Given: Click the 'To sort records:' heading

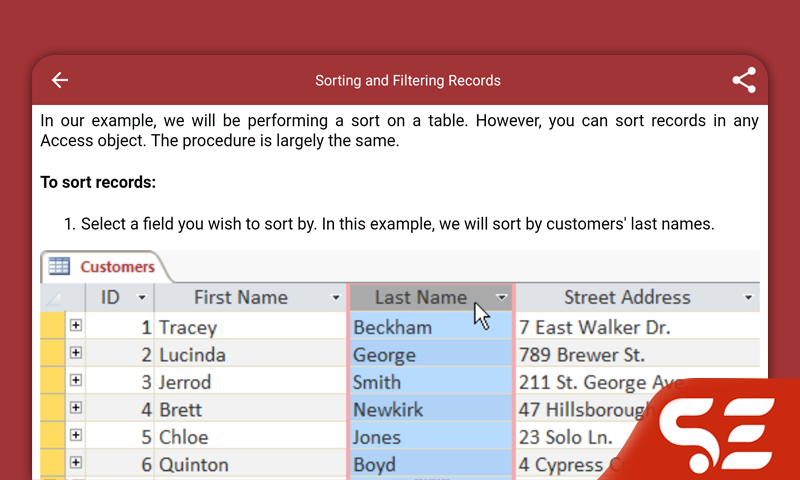Looking at the screenshot, I should [98, 182].
